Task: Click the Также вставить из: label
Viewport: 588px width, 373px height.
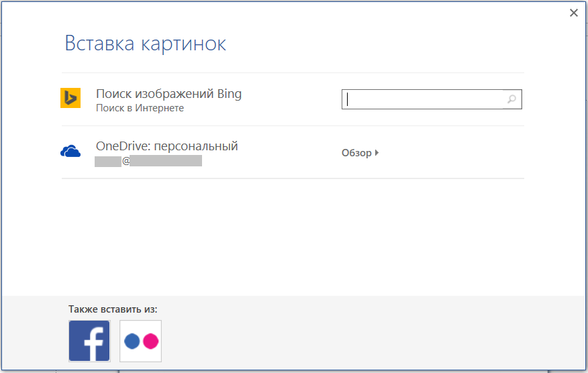Action: pyautogui.click(x=113, y=309)
